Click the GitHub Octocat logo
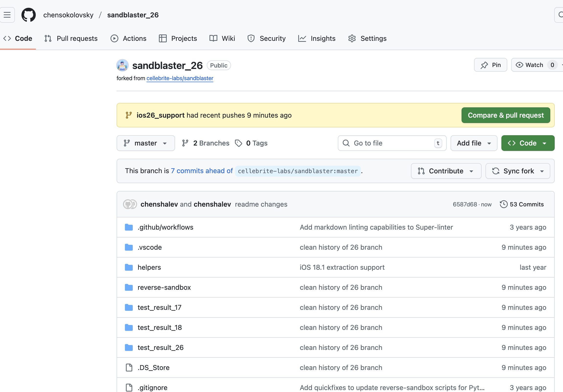This screenshot has height=392, width=563. click(28, 15)
